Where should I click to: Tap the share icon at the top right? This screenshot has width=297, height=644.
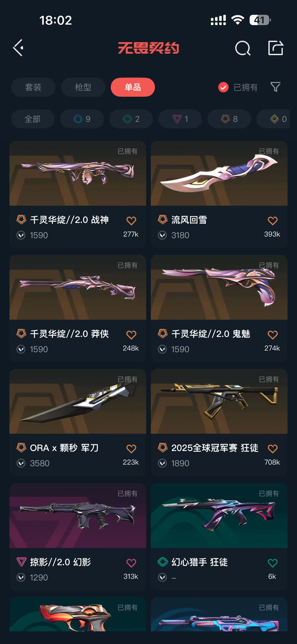coord(275,48)
